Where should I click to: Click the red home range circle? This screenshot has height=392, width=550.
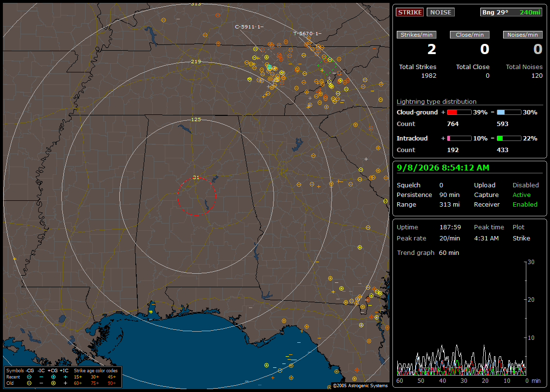pos(196,196)
